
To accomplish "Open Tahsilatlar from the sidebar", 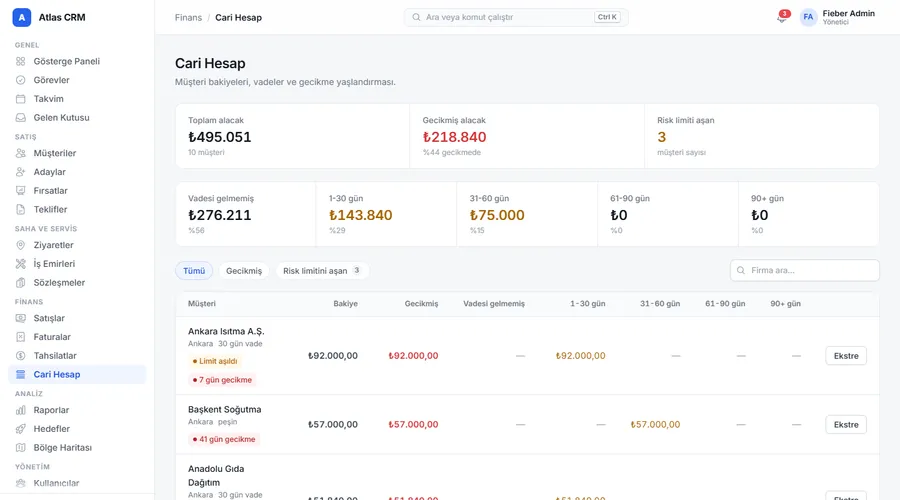I will click(x=77, y=356).
